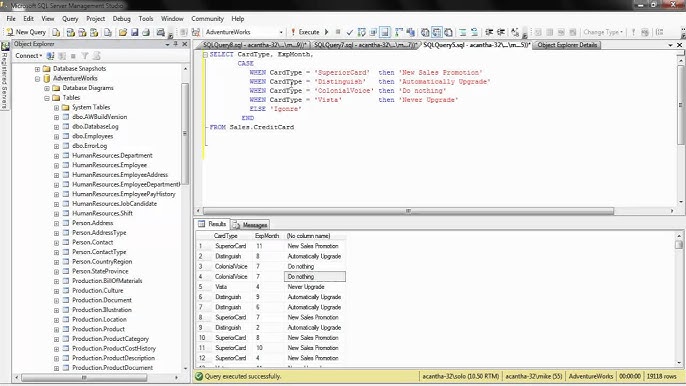Open file using the folder icon
This screenshot has height=386, width=686.
(x=122, y=32)
